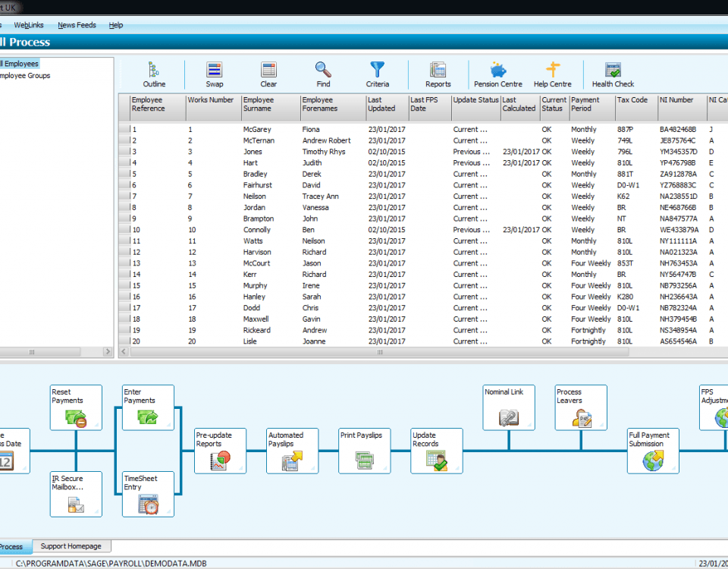The width and height of the screenshot is (728, 569).
Task: Select the row marker for employee Hart
Action: (124, 162)
